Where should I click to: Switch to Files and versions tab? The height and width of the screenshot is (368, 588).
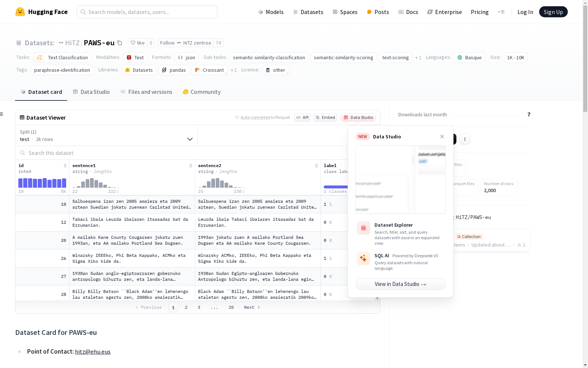pyautogui.click(x=146, y=92)
